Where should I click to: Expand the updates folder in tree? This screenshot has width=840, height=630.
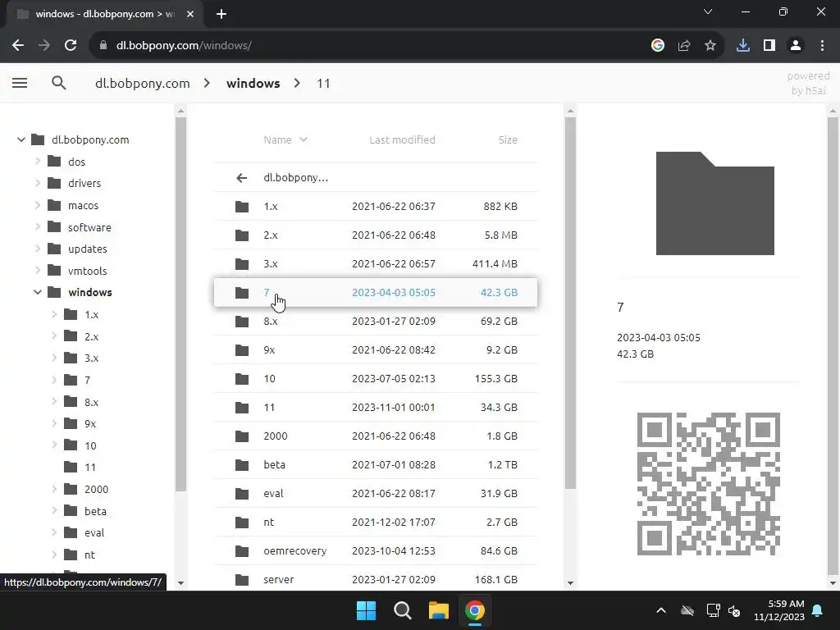[x=38, y=249]
